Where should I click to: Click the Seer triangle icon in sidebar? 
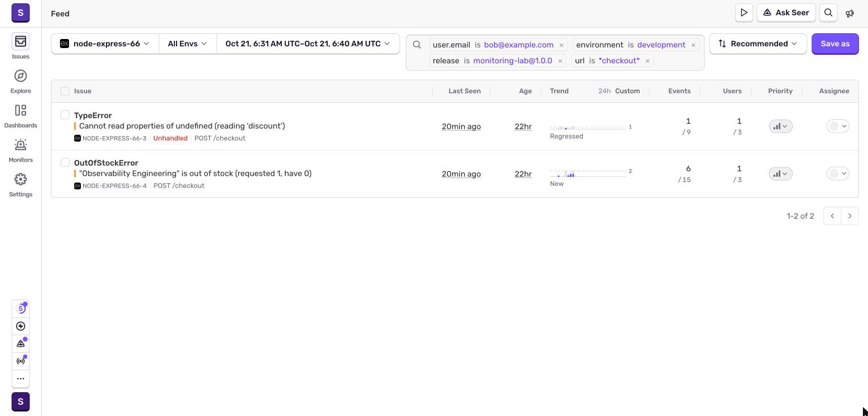pos(21,344)
